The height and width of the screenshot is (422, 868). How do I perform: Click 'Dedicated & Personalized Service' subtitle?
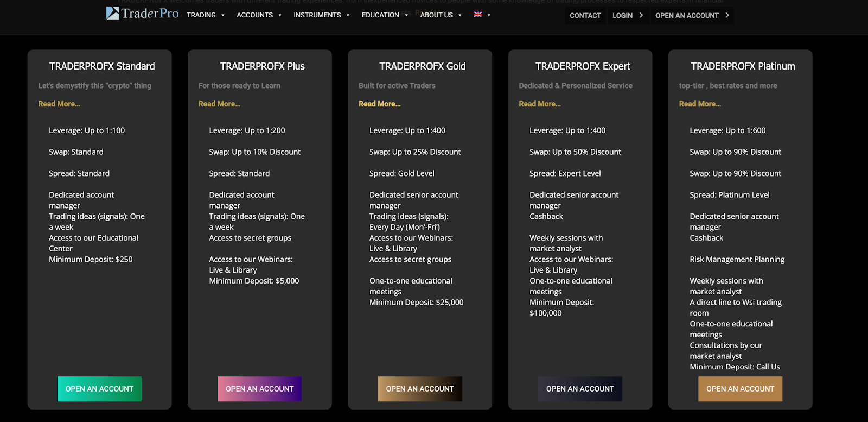tap(576, 86)
